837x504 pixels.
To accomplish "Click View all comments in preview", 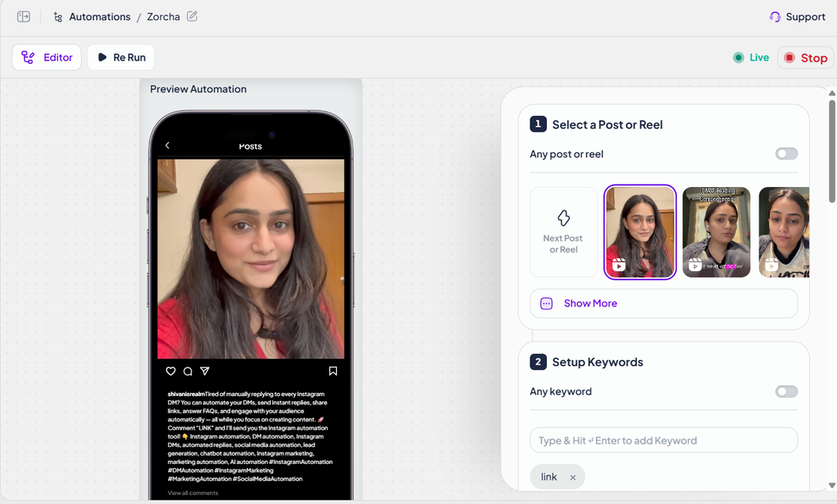I will click(x=193, y=493).
